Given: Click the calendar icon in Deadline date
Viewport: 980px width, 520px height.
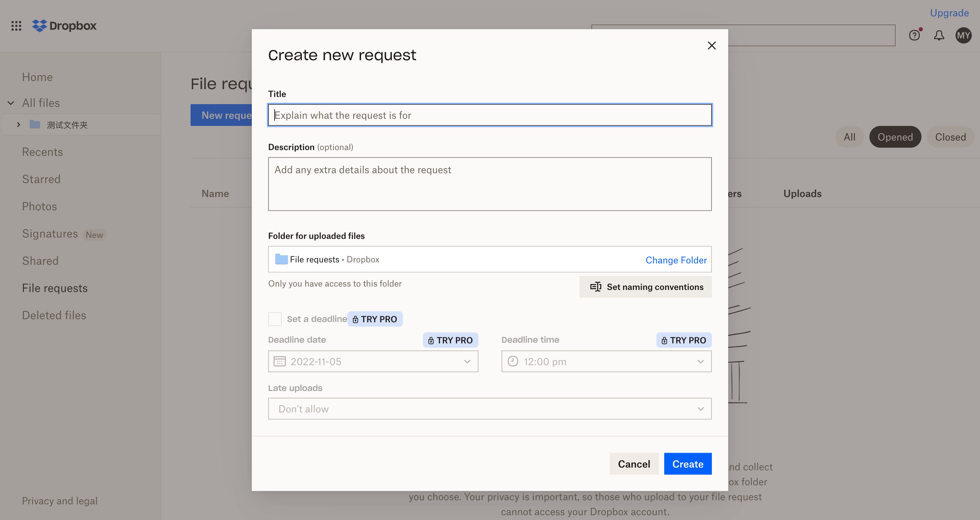Looking at the screenshot, I should 280,361.
